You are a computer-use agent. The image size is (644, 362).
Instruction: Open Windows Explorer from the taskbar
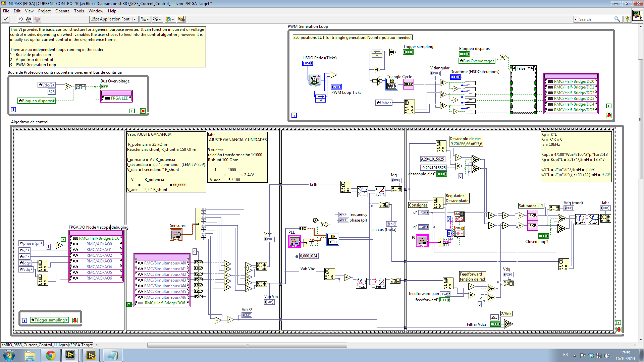tap(30, 355)
